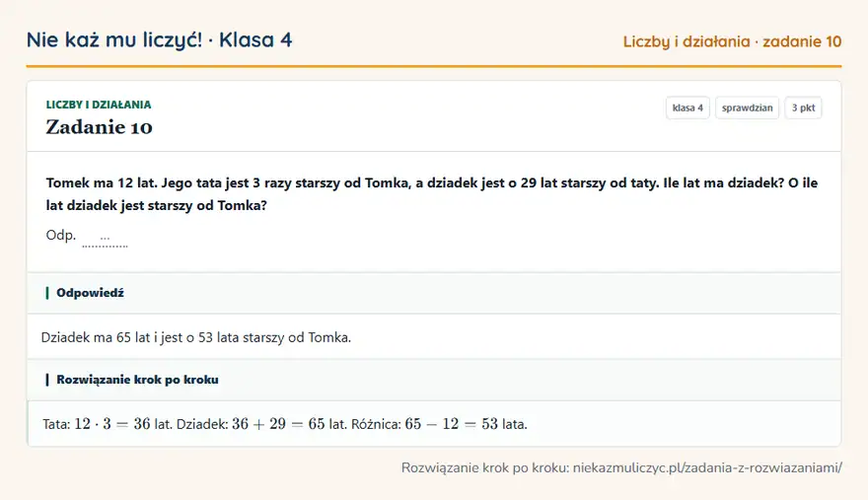Screen dimensions: 868x500
Task: Click the 'Tata:' label in the solution
Action: (x=56, y=424)
